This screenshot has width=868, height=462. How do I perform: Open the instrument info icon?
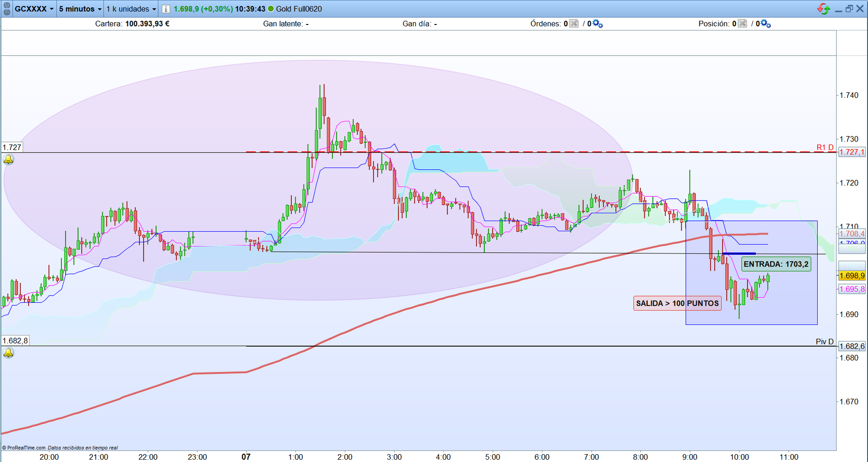pos(165,9)
